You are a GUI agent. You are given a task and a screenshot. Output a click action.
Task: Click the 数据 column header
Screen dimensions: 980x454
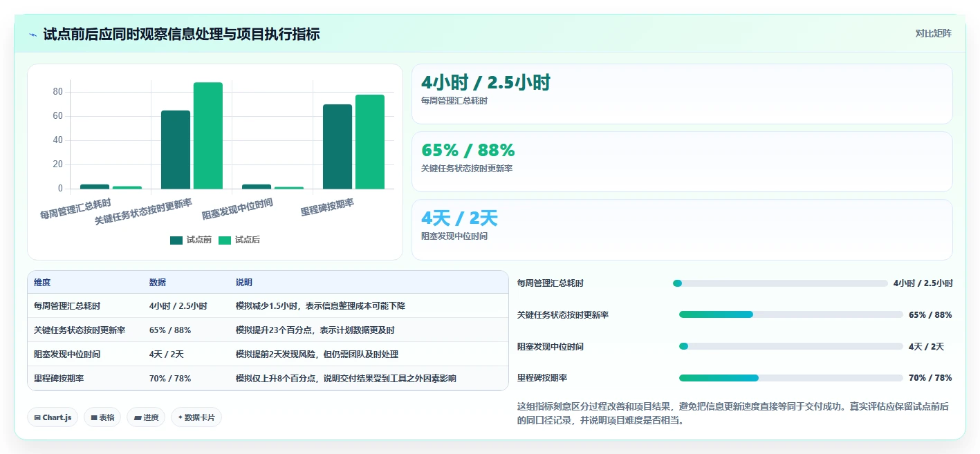pyautogui.click(x=158, y=283)
